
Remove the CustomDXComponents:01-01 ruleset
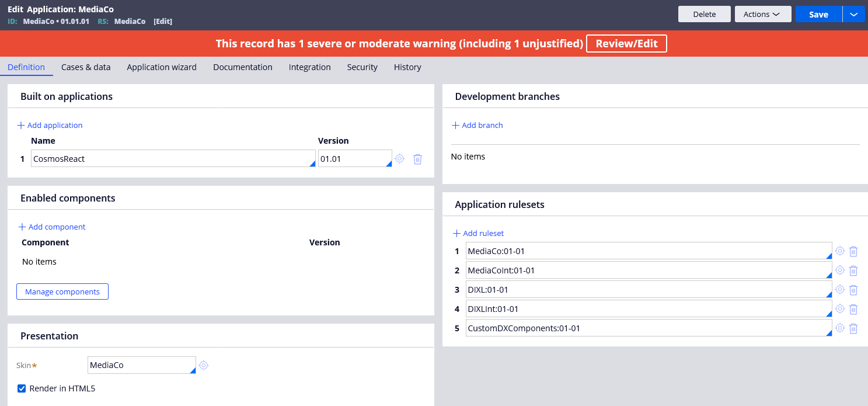point(853,328)
